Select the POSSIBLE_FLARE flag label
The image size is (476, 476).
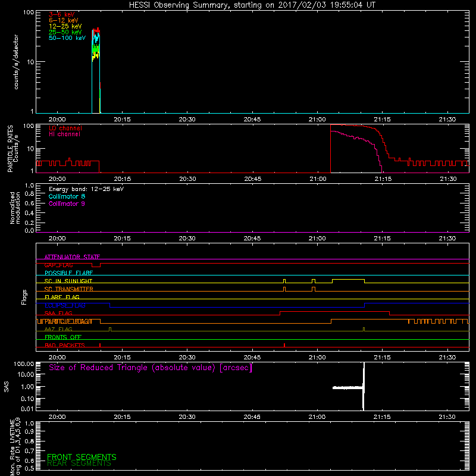pos(68,273)
